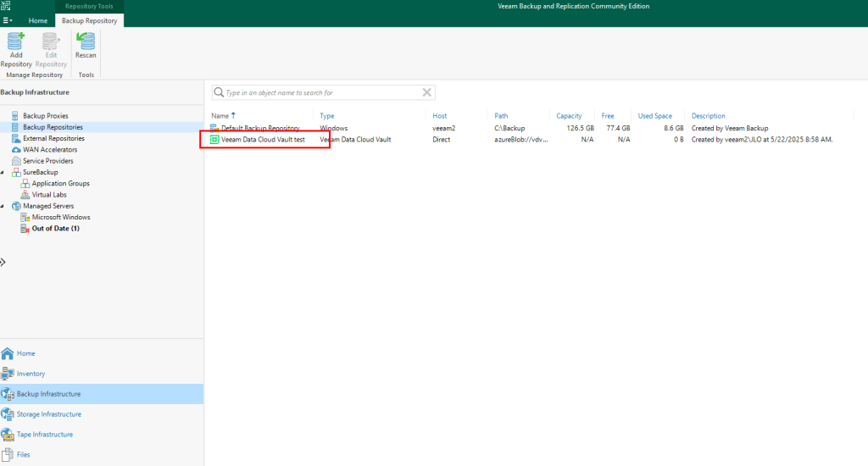Select Virtual Labs under SureBackup
This screenshot has width=868, height=466.
(x=48, y=195)
